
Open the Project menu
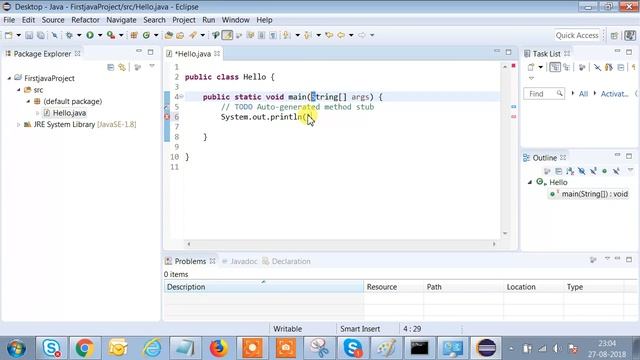click(184, 20)
